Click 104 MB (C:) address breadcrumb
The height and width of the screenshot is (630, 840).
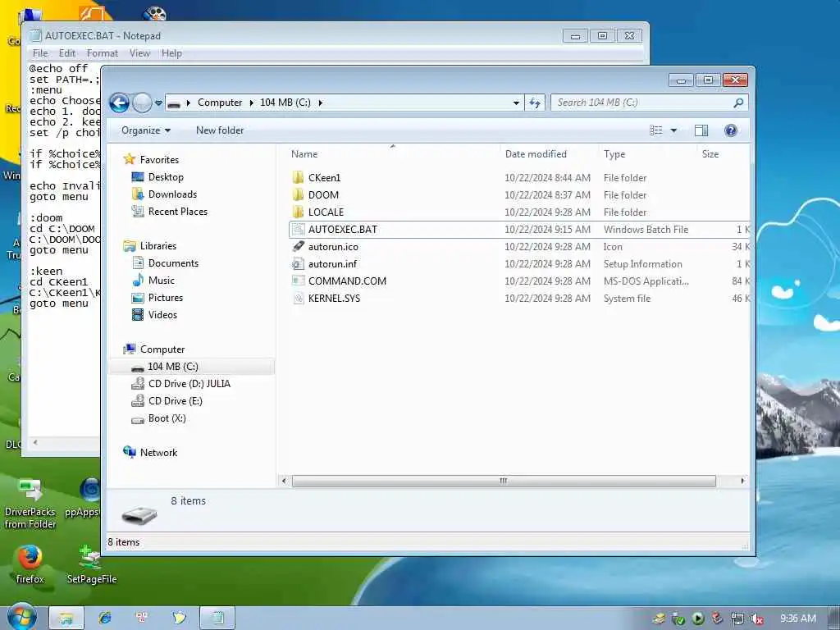click(285, 103)
